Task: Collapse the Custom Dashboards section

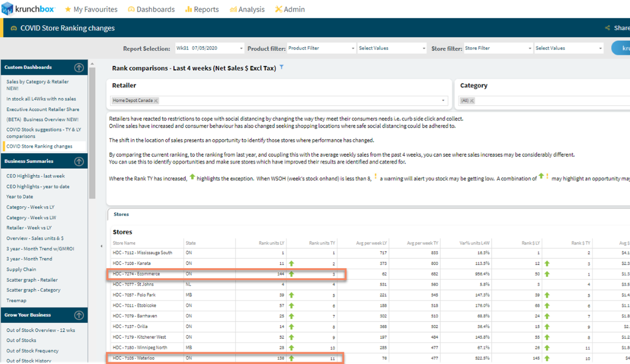Action: 79,67
